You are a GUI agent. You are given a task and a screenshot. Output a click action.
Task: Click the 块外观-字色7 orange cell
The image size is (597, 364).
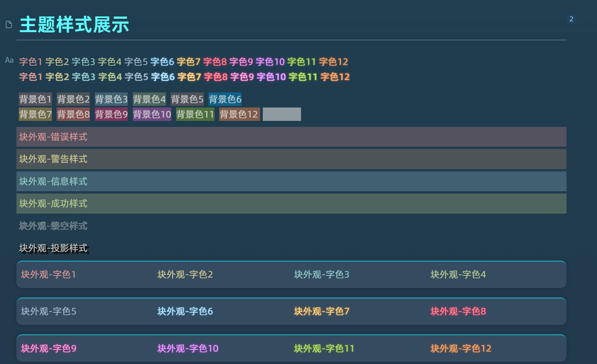[x=321, y=311]
